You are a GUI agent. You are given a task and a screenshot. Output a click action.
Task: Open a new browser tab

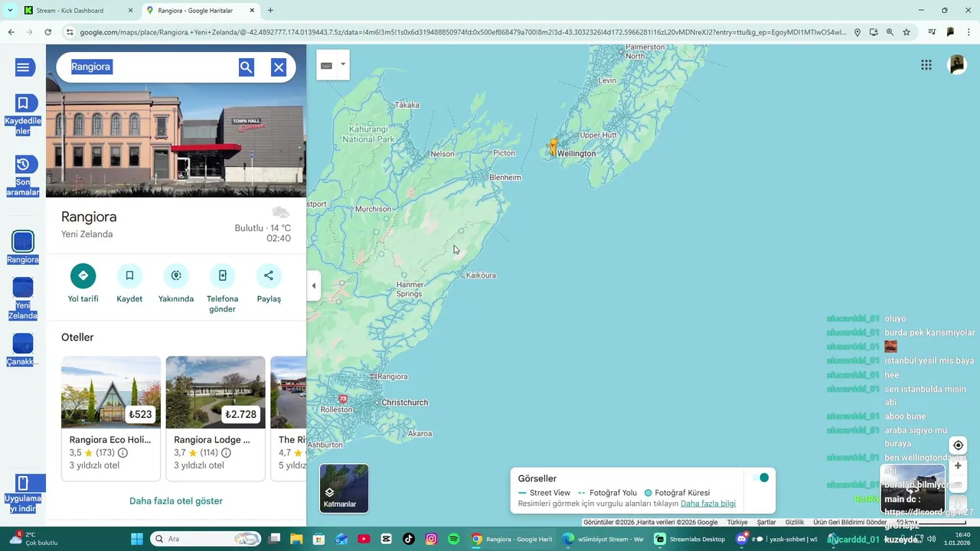click(x=270, y=11)
